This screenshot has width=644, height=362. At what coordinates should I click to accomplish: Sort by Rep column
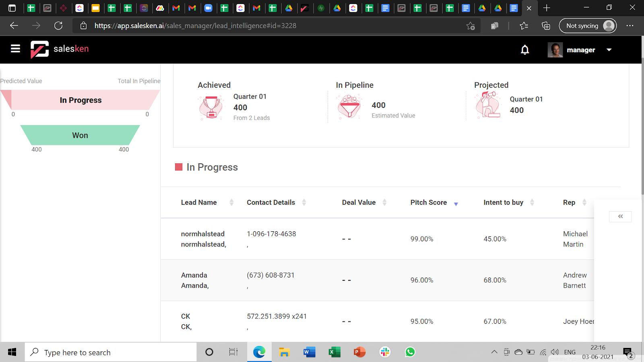pyautogui.click(x=584, y=202)
